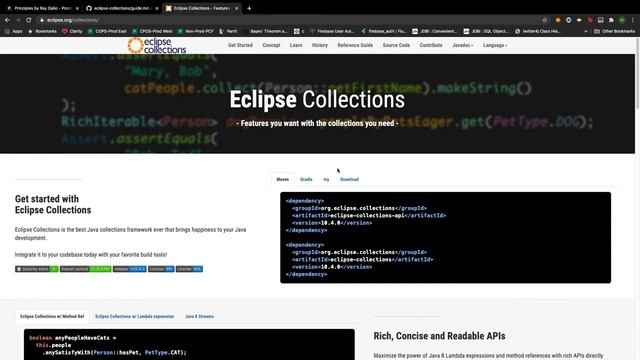The height and width of the screenshot is (360, 640).
Task: Bookmark this page with star icon
Action: 544,20
